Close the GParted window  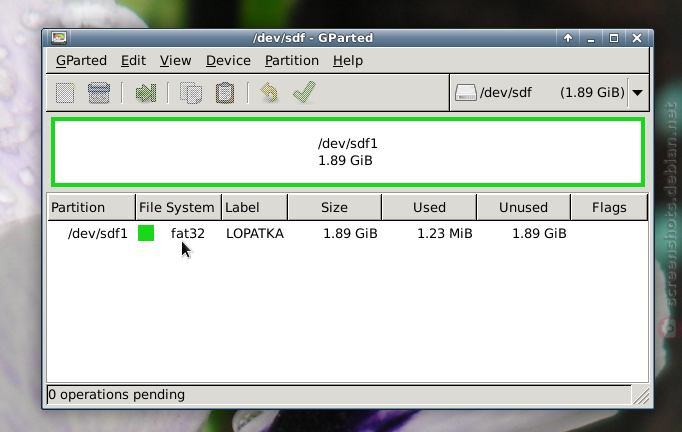(x=637, y=38)
